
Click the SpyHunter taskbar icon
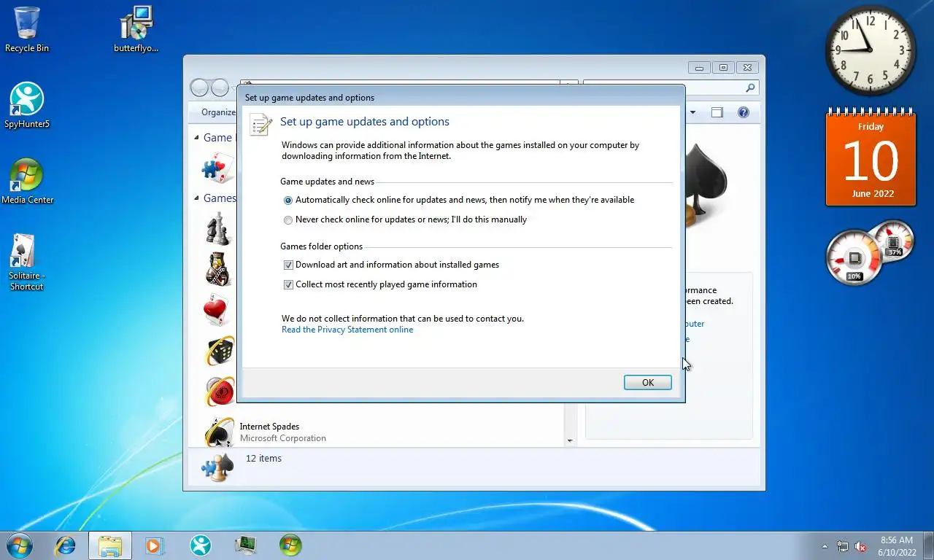coord(200,545)
